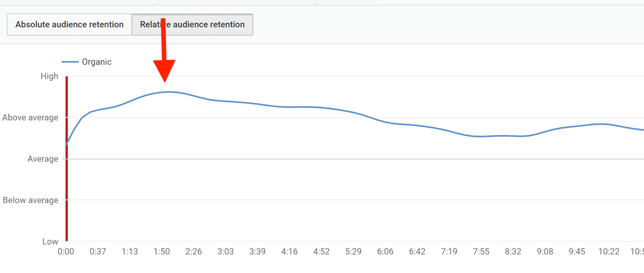The height and width of the screenshot is (273, 644).
Task: Click the Low axis label
Action: pyautogui.click(x=50, y=241)
